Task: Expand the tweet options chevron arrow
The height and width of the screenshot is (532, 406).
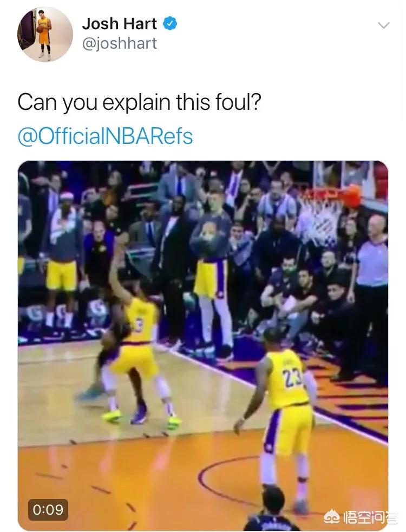Action: (x=384, y=25)
